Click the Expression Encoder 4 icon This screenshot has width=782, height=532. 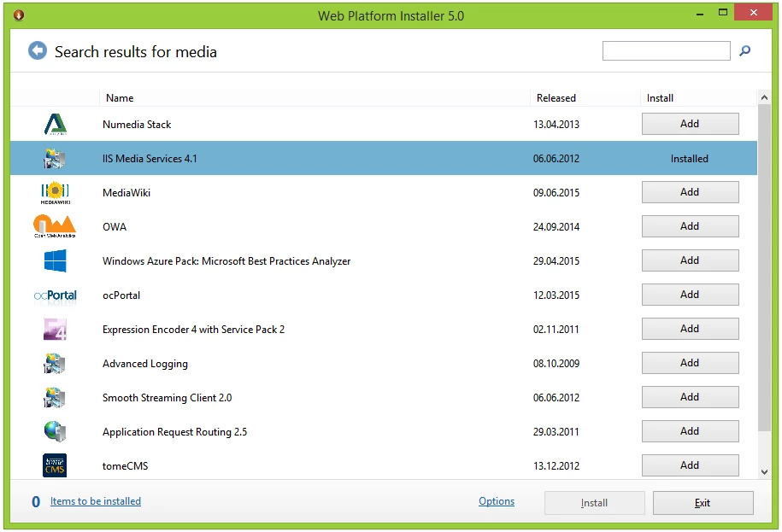tap(55, 330)
